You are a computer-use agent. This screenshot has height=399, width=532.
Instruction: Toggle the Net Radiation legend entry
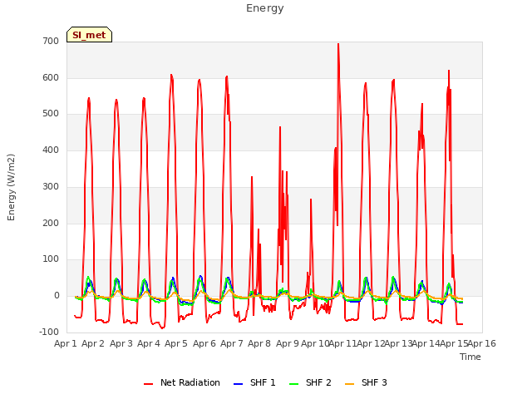(x=182, y=382)
